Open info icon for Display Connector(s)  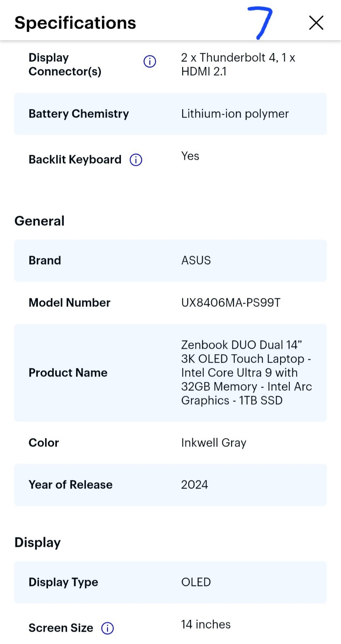[x=150, y=62]
